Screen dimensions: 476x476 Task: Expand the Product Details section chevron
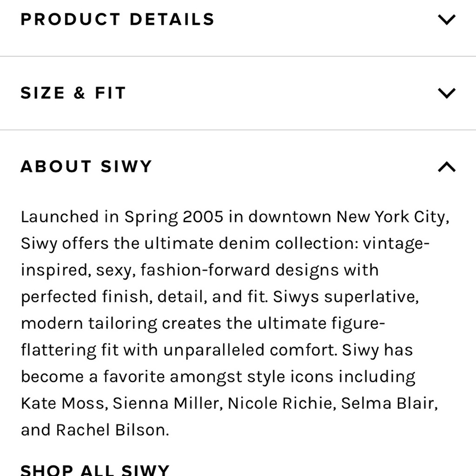tap(446, 20)
